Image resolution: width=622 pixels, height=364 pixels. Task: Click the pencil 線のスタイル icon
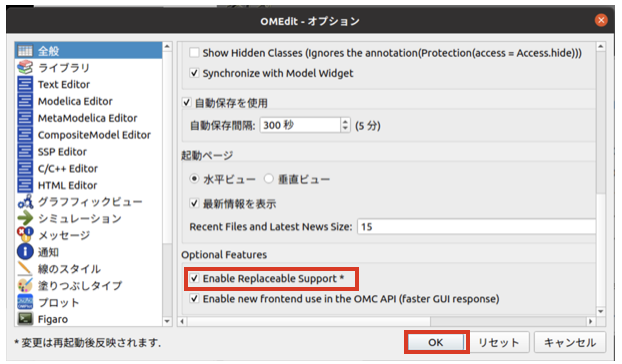tap(25, 268)
